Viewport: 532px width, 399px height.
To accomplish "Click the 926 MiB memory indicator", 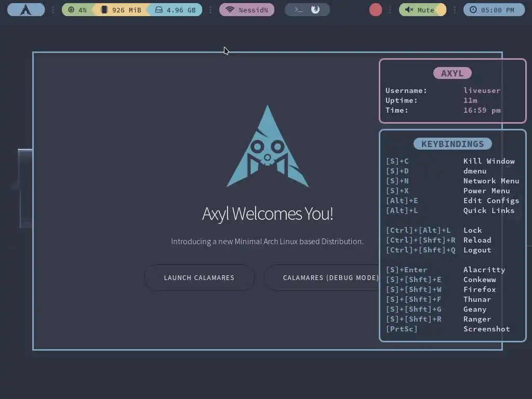I will (x=121, y=10).
